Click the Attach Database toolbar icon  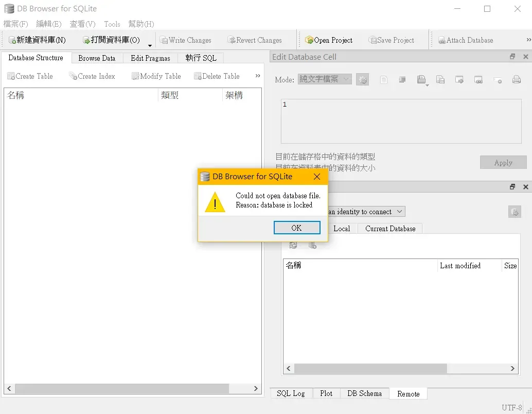[x=441, y=40]
